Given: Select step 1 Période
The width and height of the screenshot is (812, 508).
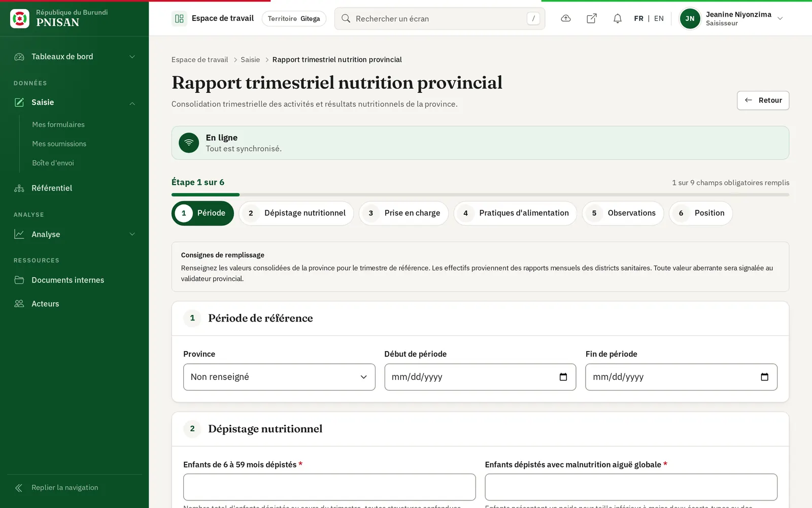Looking at the screenshot, I should [202, 213].
